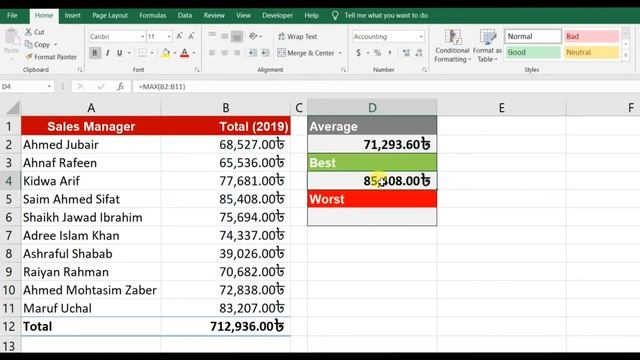Click the Select All corner triangle

click(x=12, y=108)
